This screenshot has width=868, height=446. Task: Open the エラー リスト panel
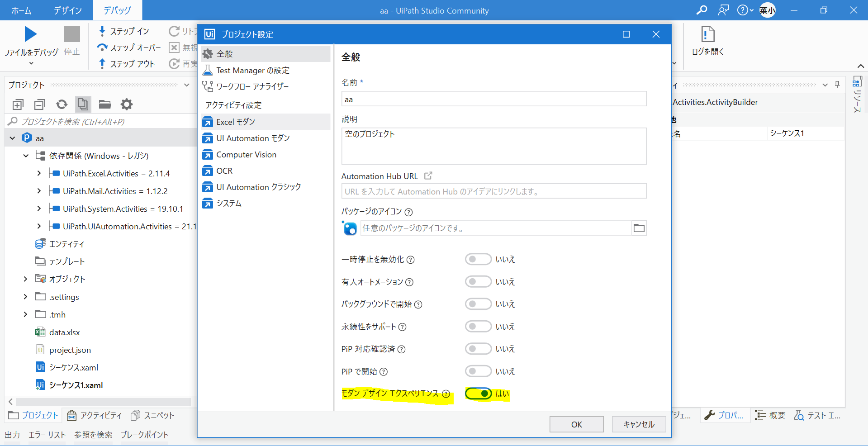pyautogui.click(x=47, y=435)
